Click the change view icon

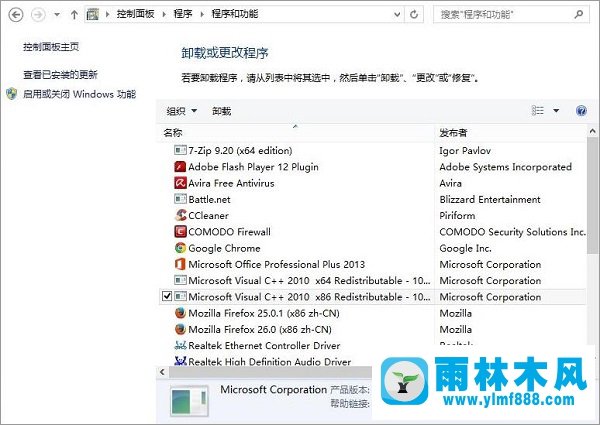pos(538,111)
